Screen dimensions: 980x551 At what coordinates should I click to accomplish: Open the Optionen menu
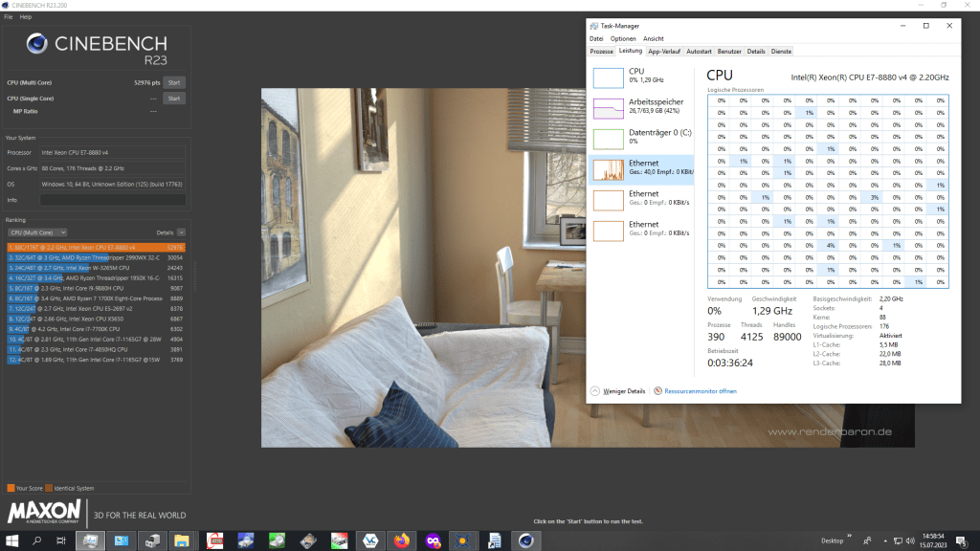[622, 38]
